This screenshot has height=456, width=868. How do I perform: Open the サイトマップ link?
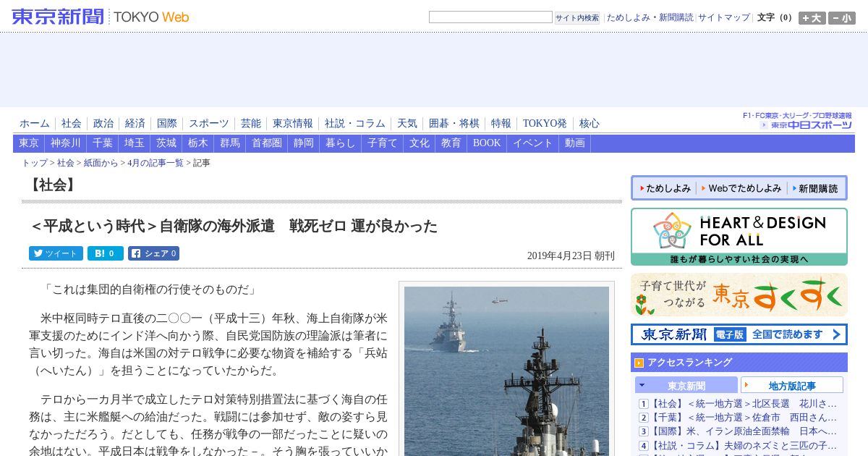pyautogui.click(x=724, y=17)
